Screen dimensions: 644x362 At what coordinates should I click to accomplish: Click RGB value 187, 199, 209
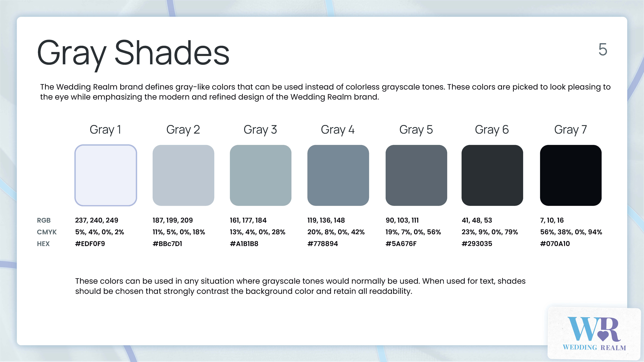click(x=173, y=220)
